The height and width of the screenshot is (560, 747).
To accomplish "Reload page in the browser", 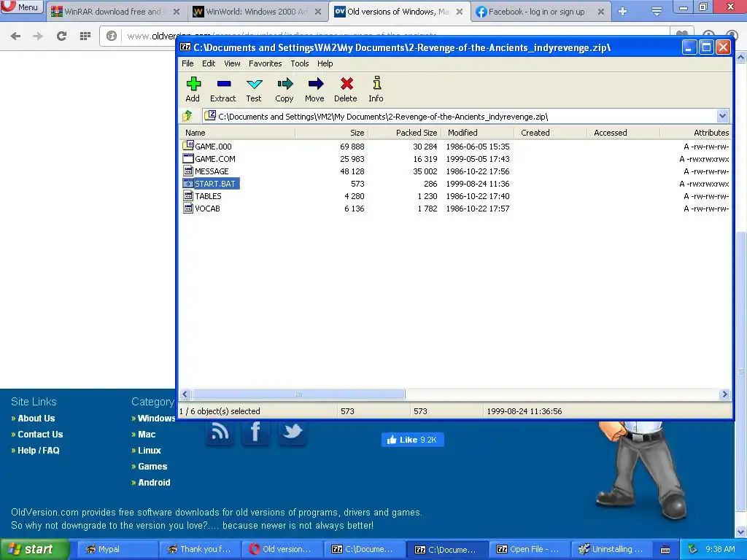I will (61, 36).
